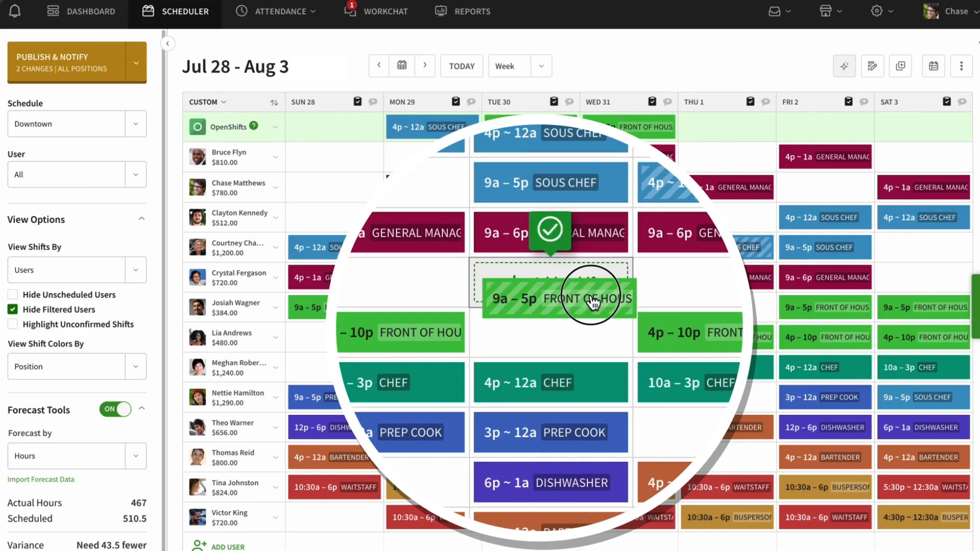
Task: Switch to the Dashboard tab
Action: [81, 11]
